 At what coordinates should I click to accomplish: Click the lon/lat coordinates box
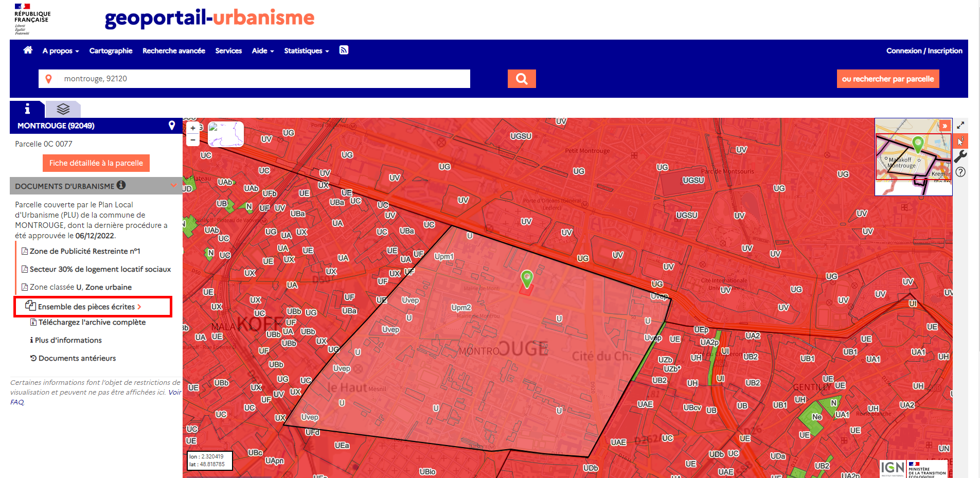209,461
